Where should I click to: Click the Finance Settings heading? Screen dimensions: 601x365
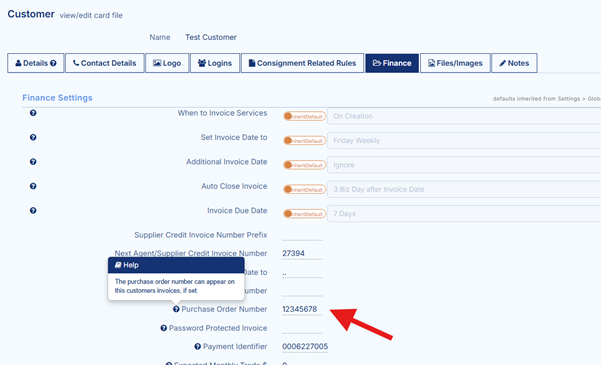click(57, 98)
